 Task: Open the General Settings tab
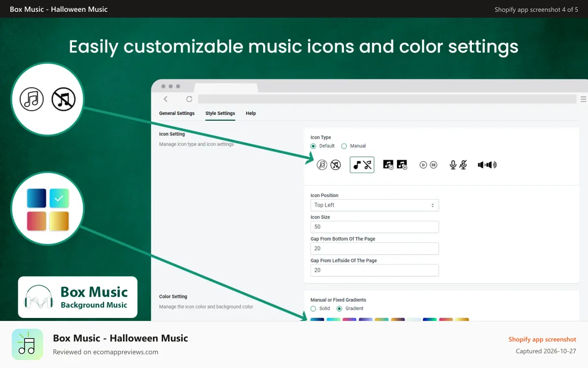point(177,113)
